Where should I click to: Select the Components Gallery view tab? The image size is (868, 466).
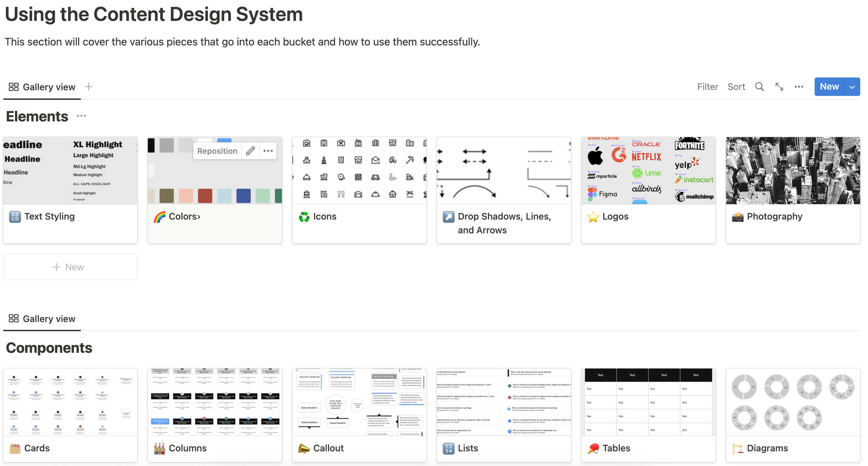(x=42, y=319)
